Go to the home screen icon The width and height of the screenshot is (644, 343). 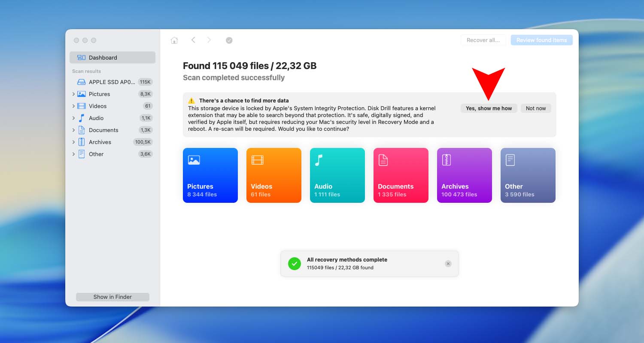(x=174, y=40)
